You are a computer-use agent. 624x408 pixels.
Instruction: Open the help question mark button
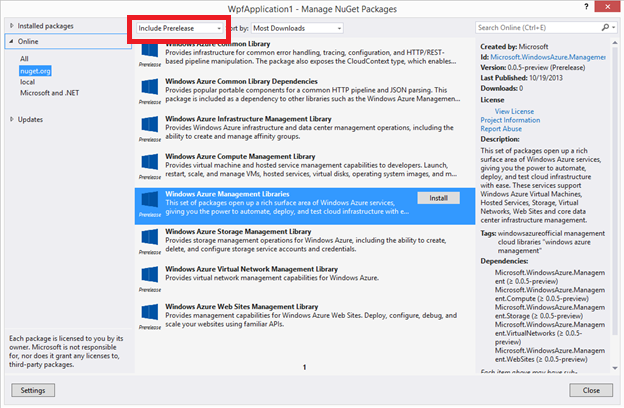(586, 6)
